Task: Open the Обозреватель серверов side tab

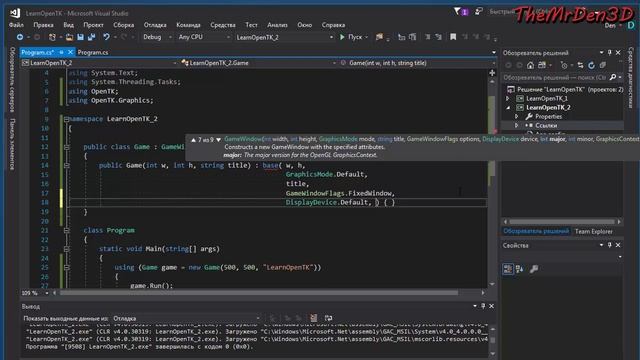Action: 12,80
